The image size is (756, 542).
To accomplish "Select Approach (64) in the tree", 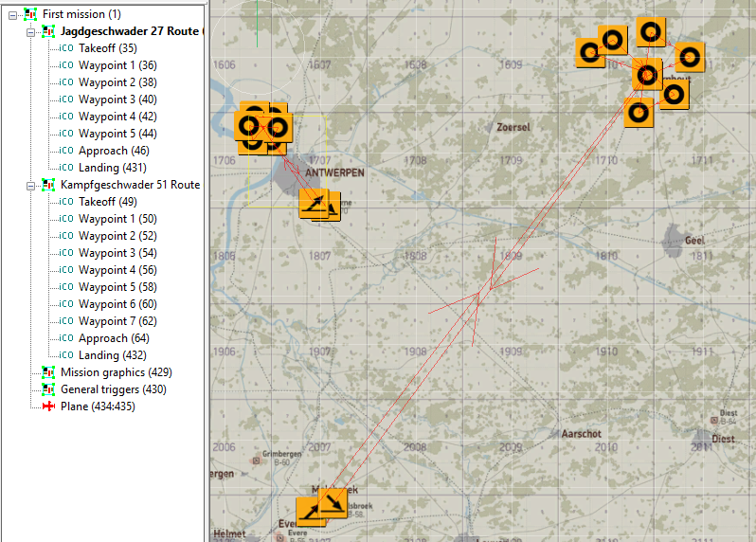I will (114, 338).
